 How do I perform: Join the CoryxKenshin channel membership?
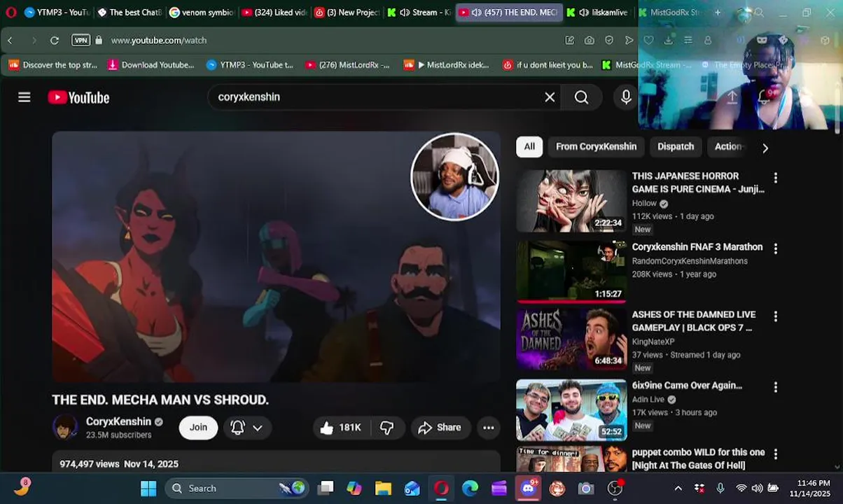[x=198, y=428]
